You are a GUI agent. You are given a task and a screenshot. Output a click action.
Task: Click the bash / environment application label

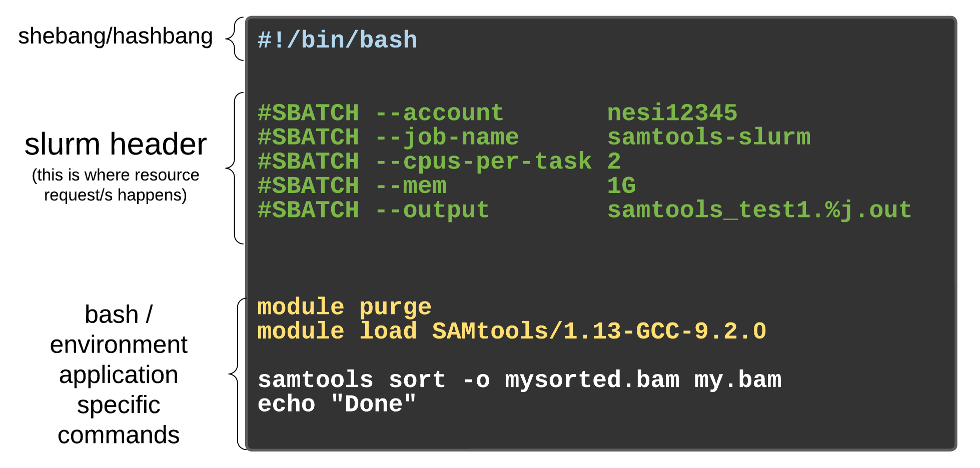click(x=119, y=374)
